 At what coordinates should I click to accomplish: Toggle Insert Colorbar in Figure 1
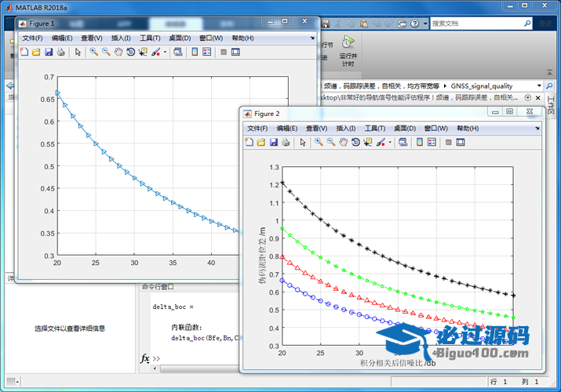(194, 53)
